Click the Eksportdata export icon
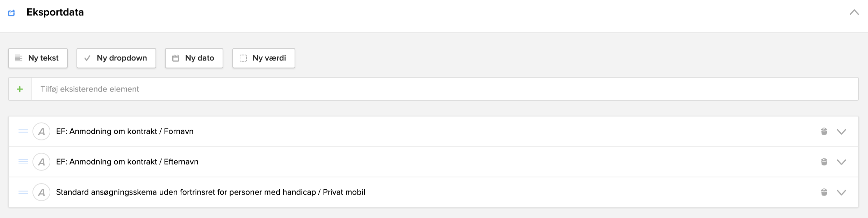This screenshot has width=868, height=218. (x=12, y=13)
